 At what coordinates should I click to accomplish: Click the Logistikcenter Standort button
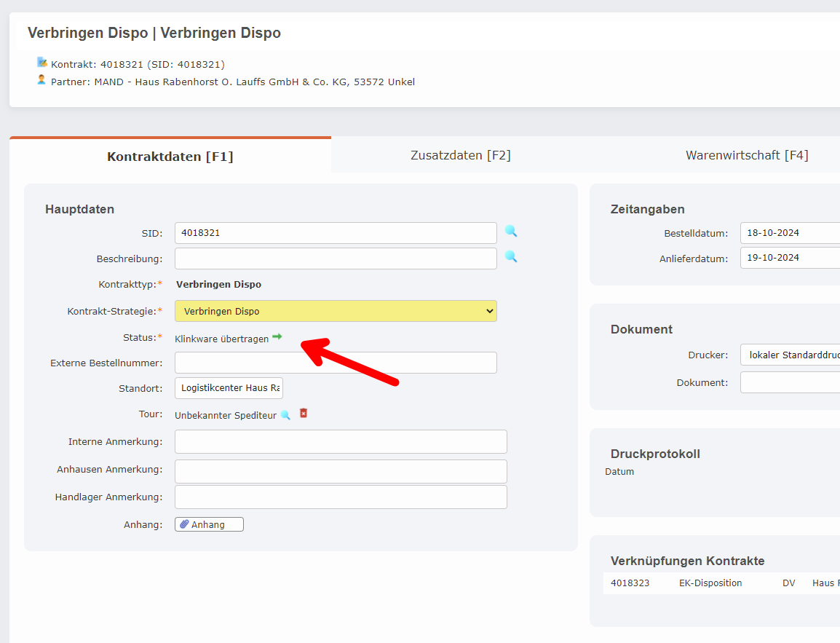click(x=229, y=387)
